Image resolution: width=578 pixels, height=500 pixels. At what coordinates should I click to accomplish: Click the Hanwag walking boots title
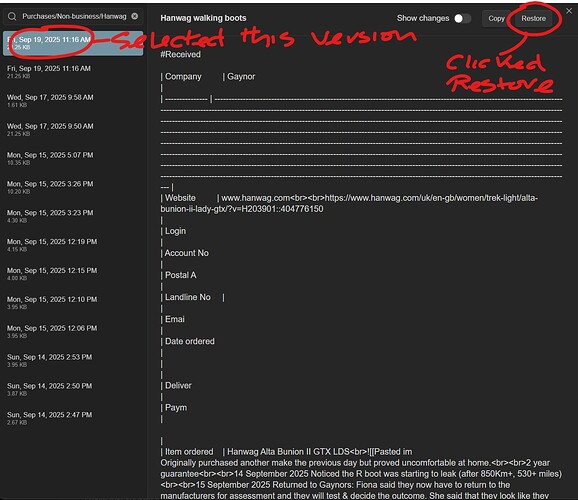pos(203,18)
